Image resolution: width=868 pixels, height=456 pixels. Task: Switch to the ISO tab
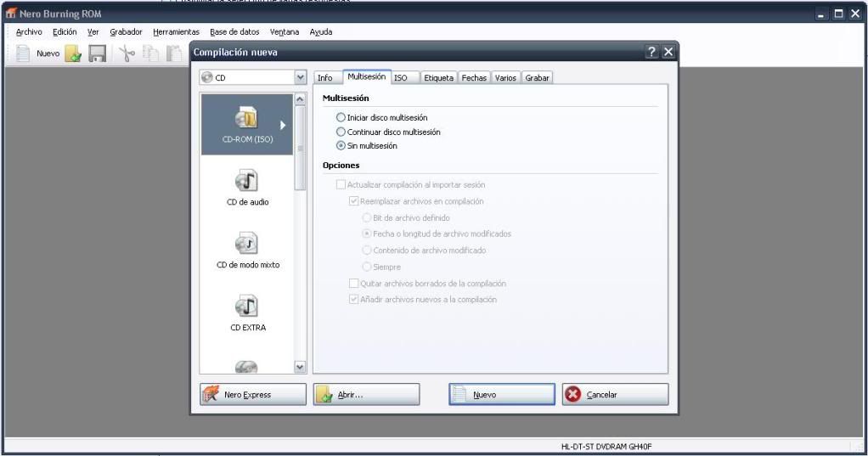tap(401, 77)
